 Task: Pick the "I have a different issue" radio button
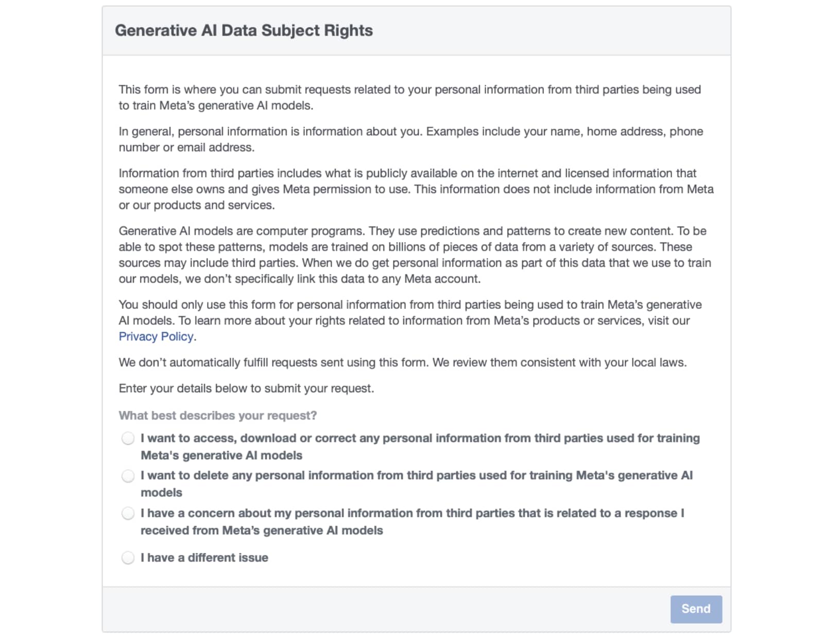(128, 558)
